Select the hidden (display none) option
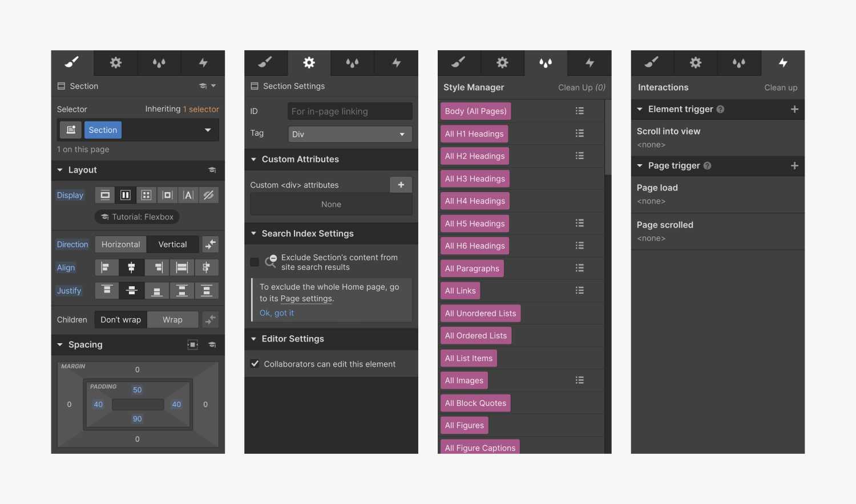The width and height of the screenshot is (856, 504). (x=208, y=194)
